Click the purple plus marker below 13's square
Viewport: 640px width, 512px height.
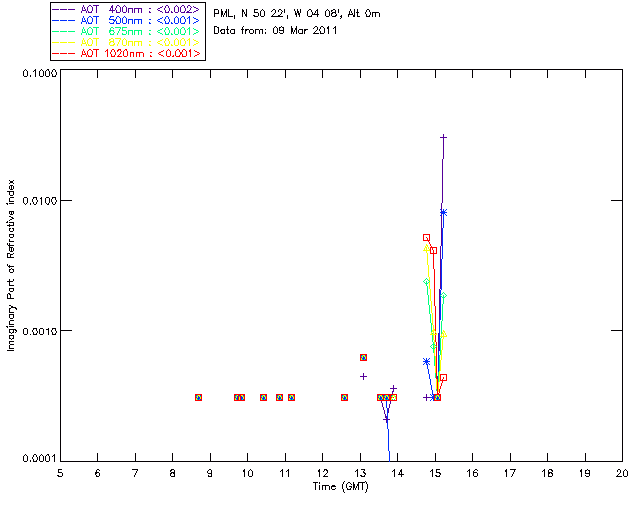click(363, 376)
